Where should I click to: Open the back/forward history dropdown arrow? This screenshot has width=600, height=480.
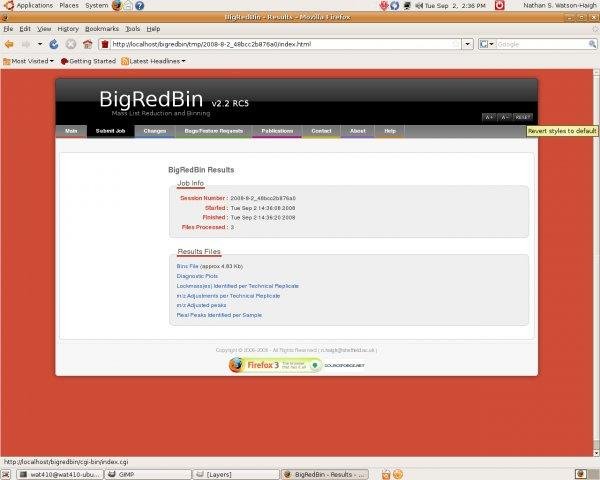40,44
